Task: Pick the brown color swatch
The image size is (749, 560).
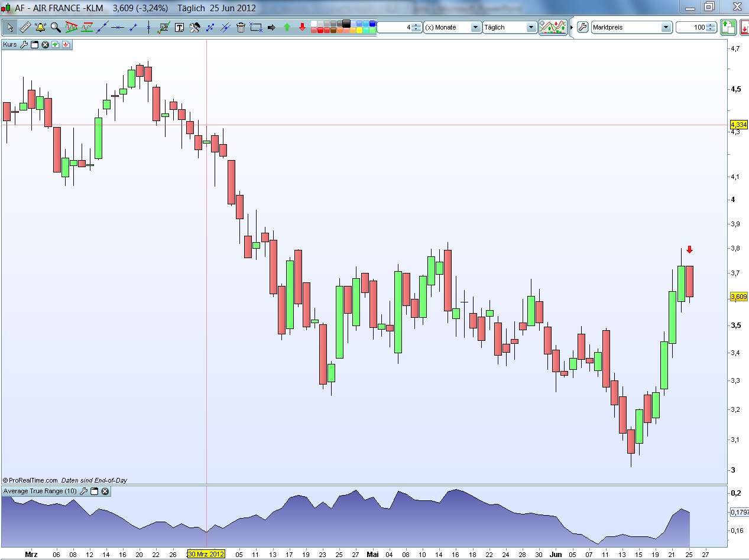Action: [333, 30]
